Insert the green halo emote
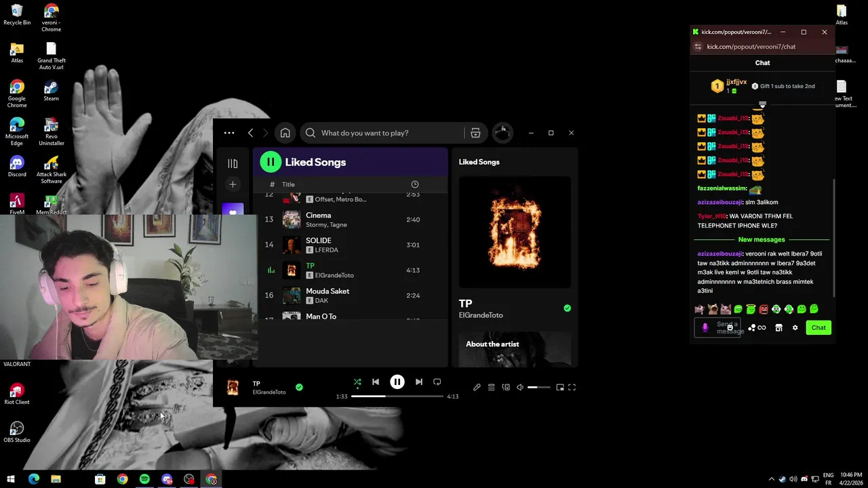 751,309
